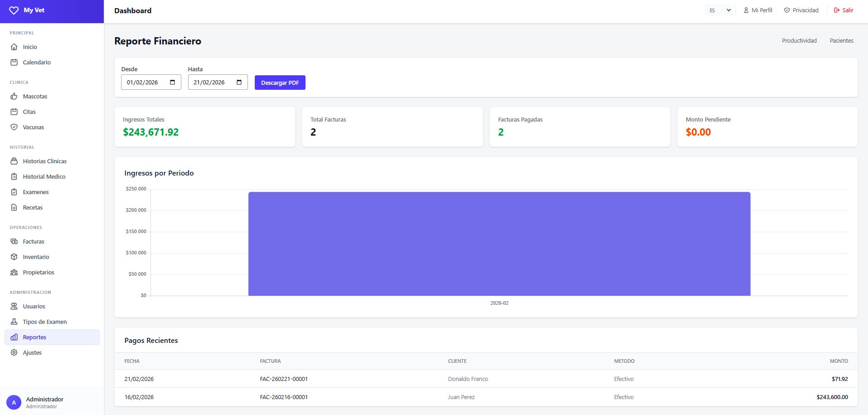This screenshot has height=415, width=868.
Task: Open the Hasta date picker calendar icon
Action: pos(239,82)
